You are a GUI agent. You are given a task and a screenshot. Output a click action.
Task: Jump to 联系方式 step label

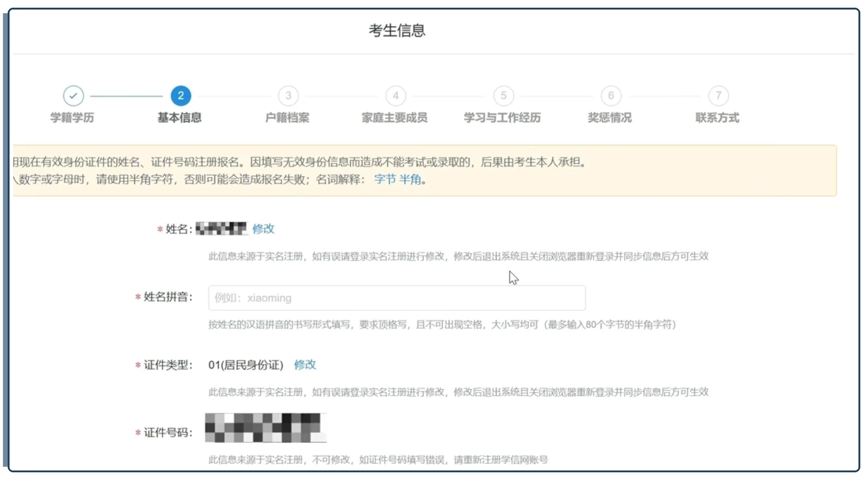pyautogui.click(x=717, y=118)
